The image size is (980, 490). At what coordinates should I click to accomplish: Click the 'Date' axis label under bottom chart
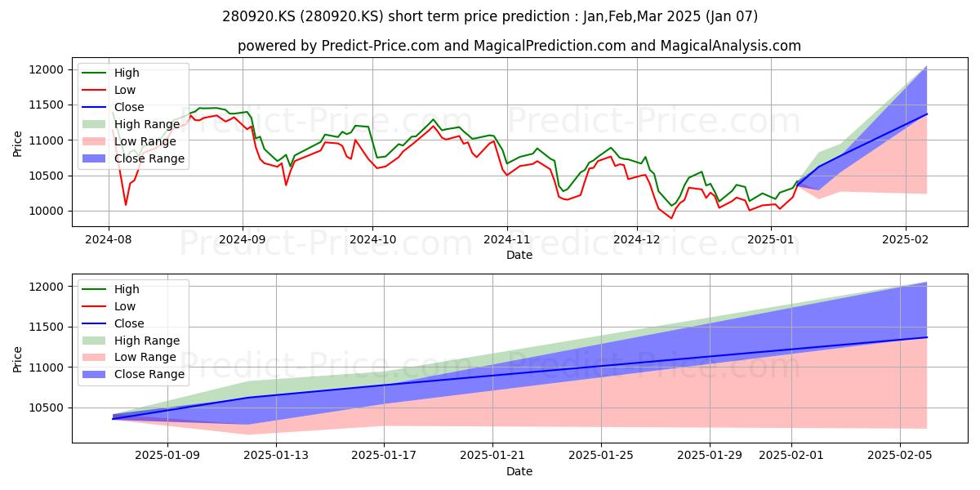[x=519, y=471]
